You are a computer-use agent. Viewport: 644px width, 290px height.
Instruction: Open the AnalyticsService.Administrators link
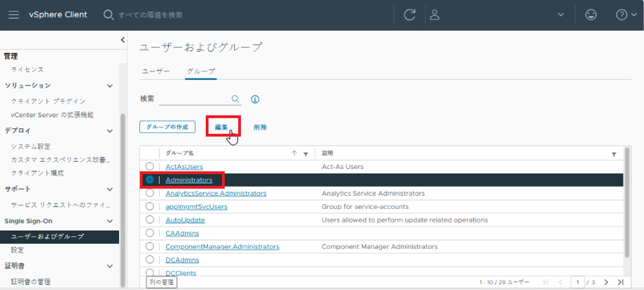(216, 193)
